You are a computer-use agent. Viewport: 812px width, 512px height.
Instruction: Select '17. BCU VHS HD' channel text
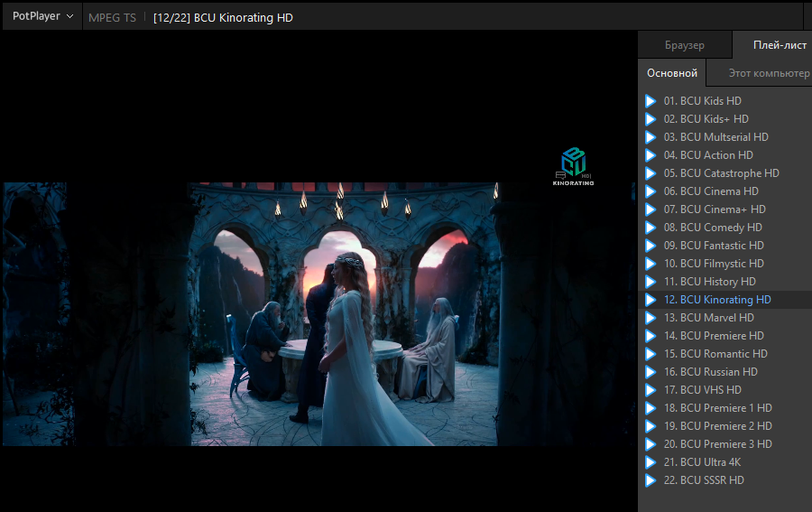click(702, 390)
